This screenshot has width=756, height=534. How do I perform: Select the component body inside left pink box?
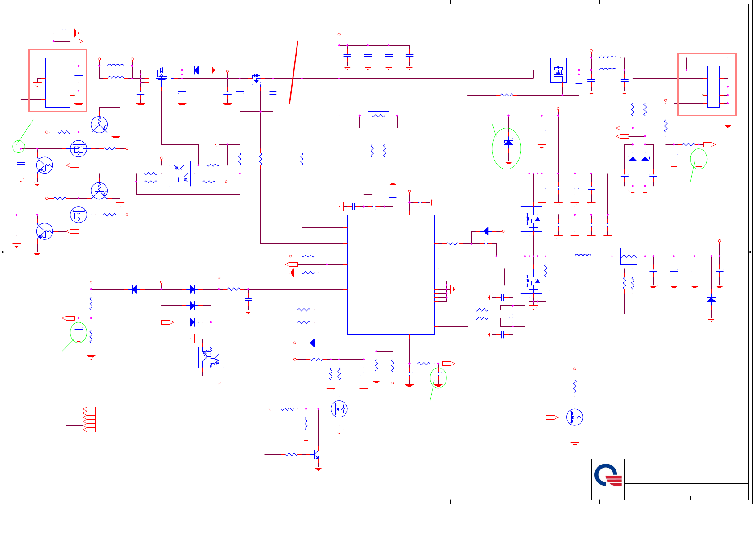58,83
